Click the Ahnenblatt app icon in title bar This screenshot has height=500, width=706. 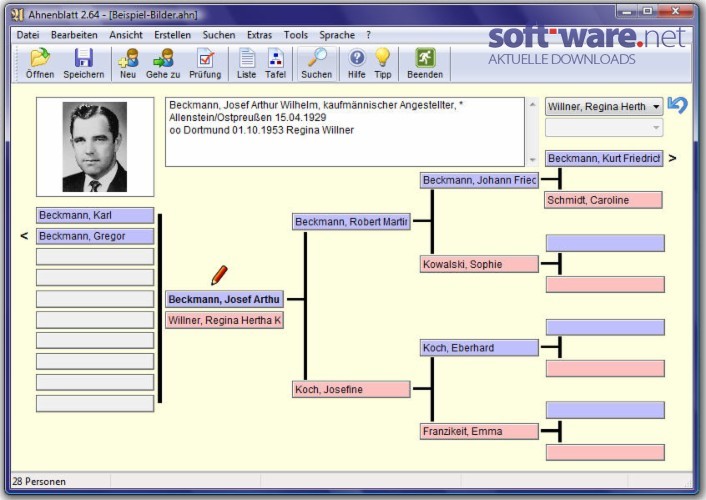point(17,15)
